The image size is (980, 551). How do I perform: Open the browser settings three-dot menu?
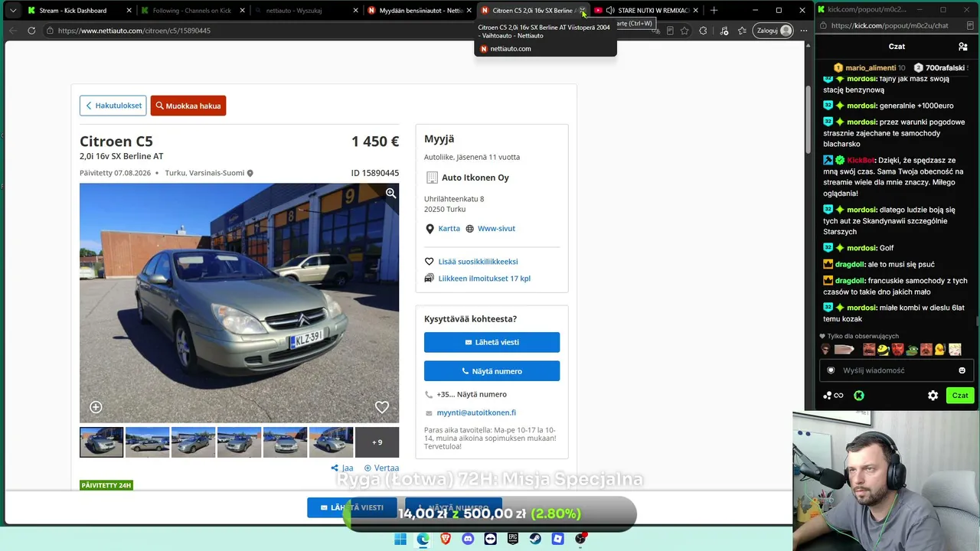click(803, 31)
